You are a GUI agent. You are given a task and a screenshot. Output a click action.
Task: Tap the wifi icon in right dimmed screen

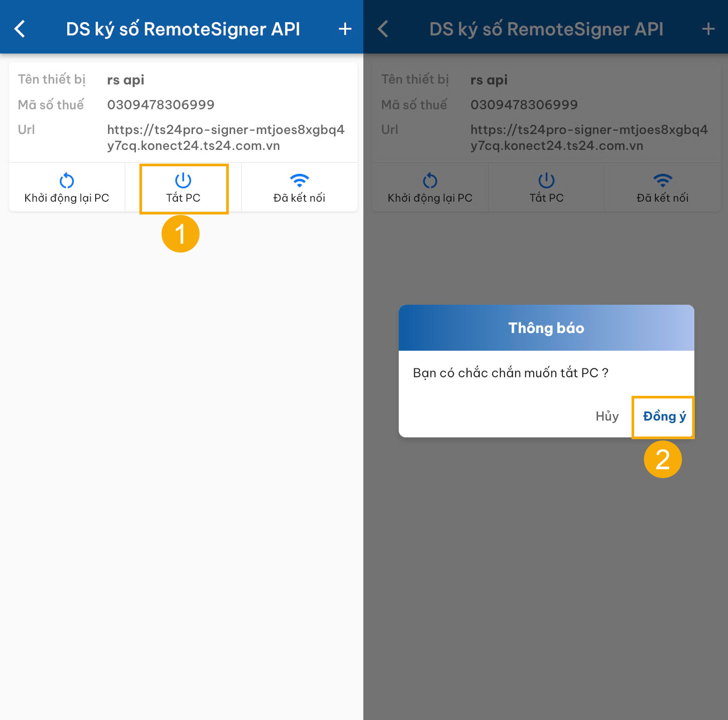click(x=663, y=180)
